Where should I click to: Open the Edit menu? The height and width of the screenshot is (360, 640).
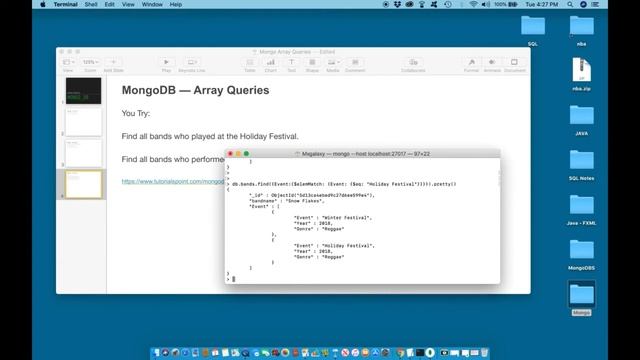pyautogui.click(x=109, y=4)
